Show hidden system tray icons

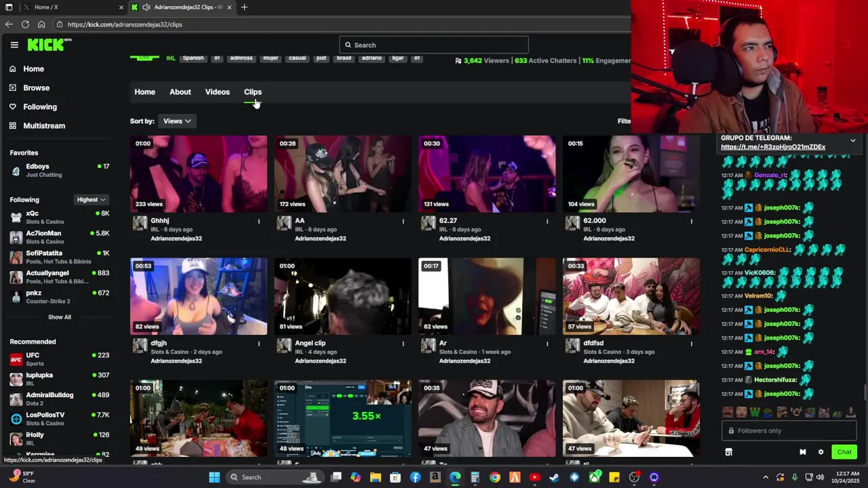(766, 477)
